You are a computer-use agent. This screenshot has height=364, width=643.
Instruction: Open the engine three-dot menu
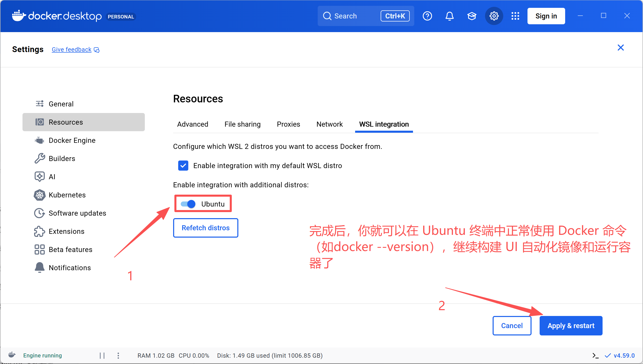point(118,355)
